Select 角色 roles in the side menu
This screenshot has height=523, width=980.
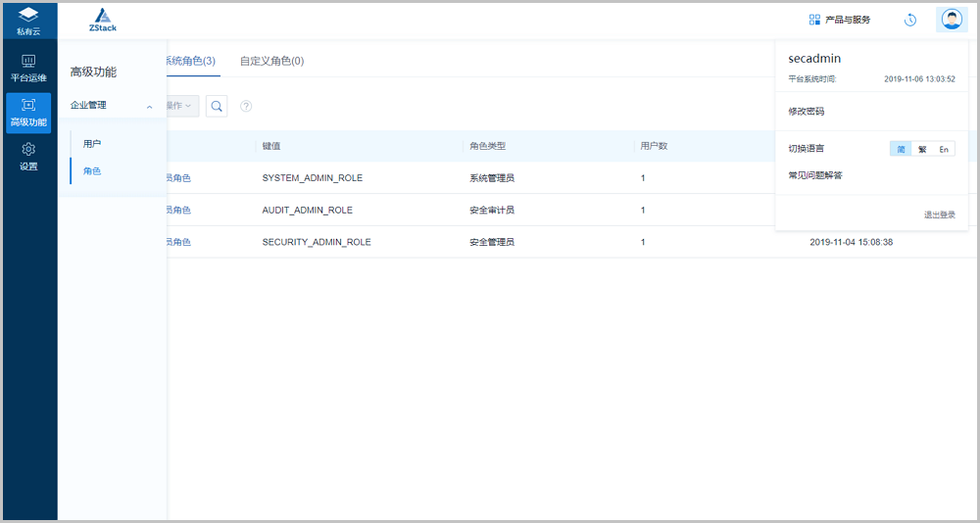[92, 171]
